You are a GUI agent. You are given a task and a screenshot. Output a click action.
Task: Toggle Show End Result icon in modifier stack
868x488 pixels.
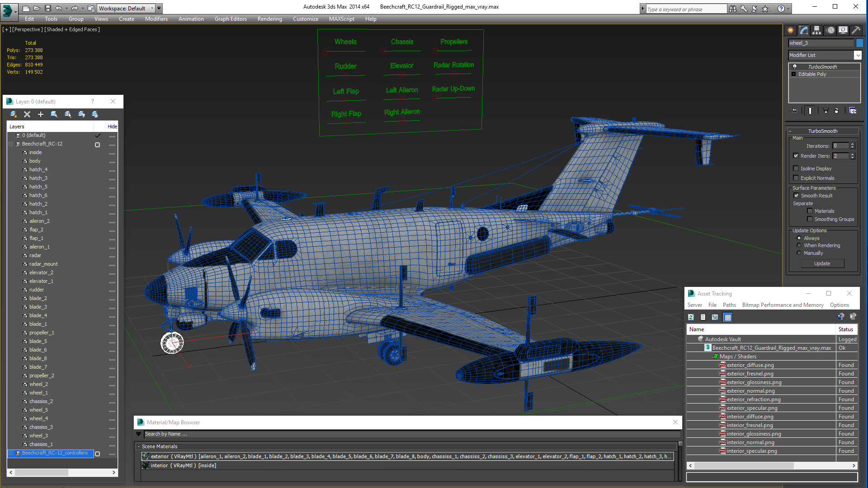pyautogui.click(x=810, y=111)
